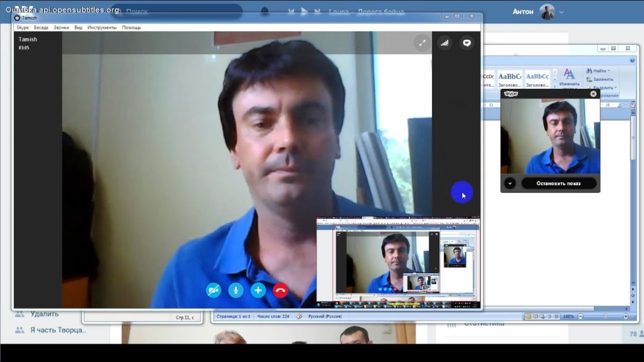Open the Skype menu
644x362 pixels.
23,28
